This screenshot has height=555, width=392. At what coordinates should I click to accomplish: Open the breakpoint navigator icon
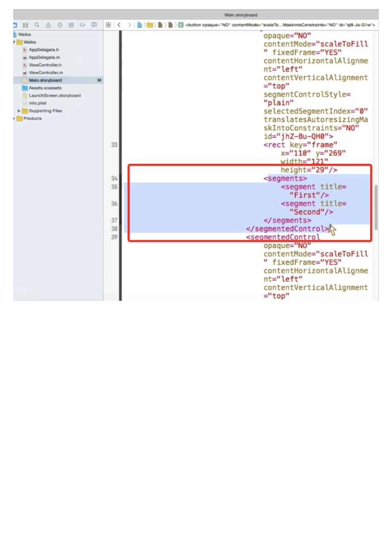(x=83, y=25)
